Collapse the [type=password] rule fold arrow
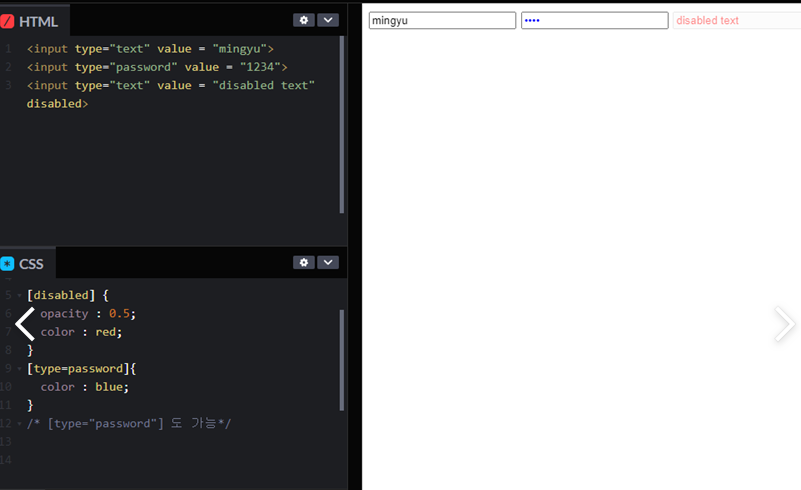 coord(19,369)
